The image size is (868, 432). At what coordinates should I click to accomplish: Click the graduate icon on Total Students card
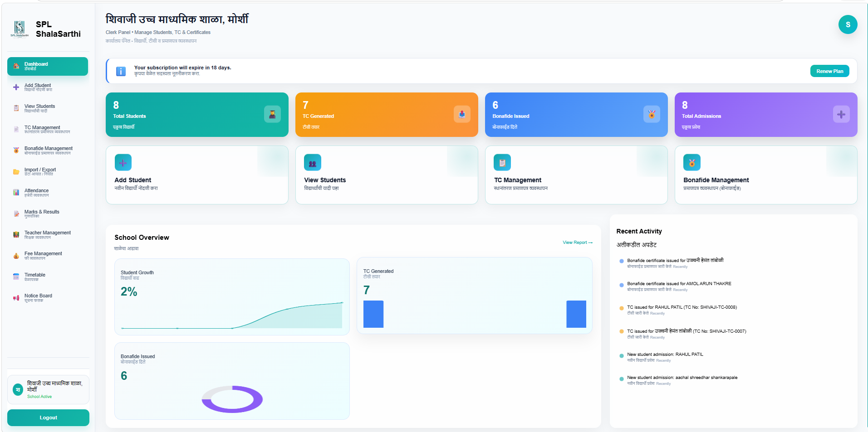272,114
